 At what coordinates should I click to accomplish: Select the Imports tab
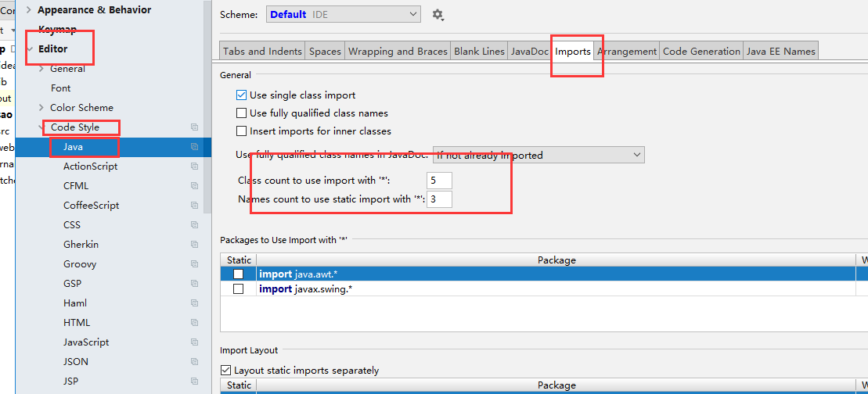(x=573, y=52)
